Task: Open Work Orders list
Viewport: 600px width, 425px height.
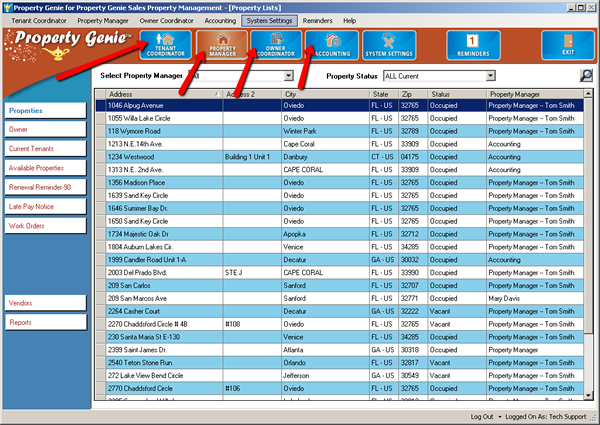Action: pyautogui.click(x=45, y=226)
